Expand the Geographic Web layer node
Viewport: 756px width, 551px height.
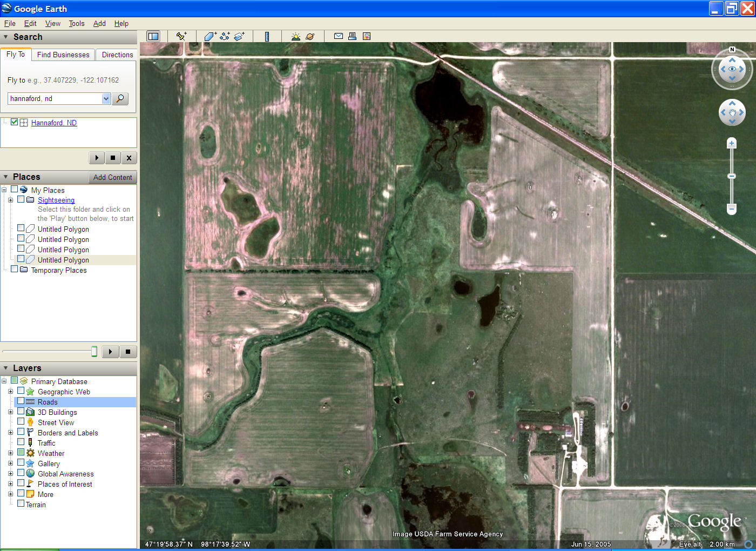(10, 392)
